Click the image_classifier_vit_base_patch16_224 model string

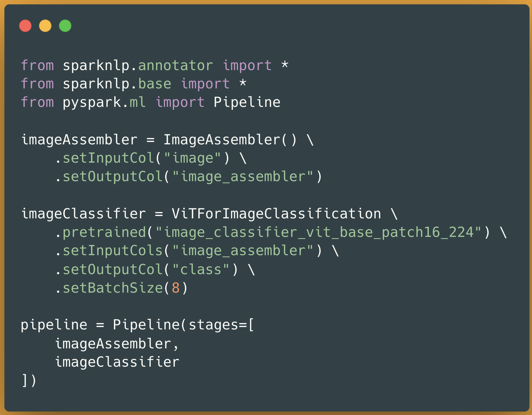pos(318,232)
